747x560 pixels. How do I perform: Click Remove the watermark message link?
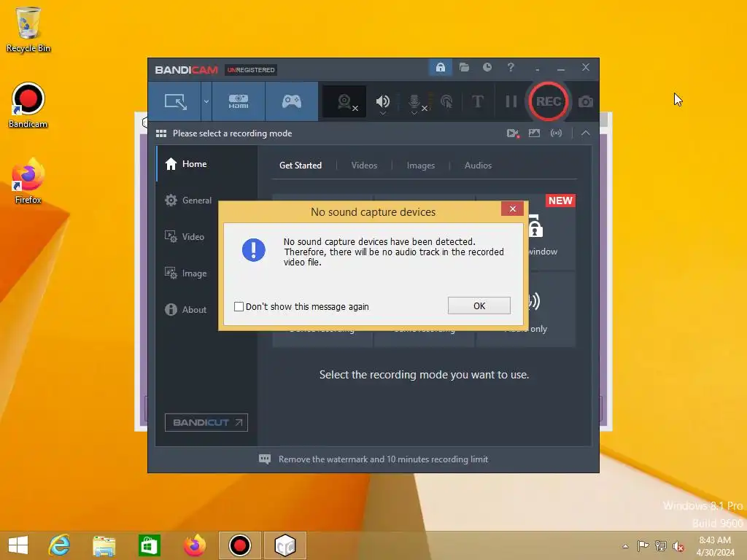(383, 459)
